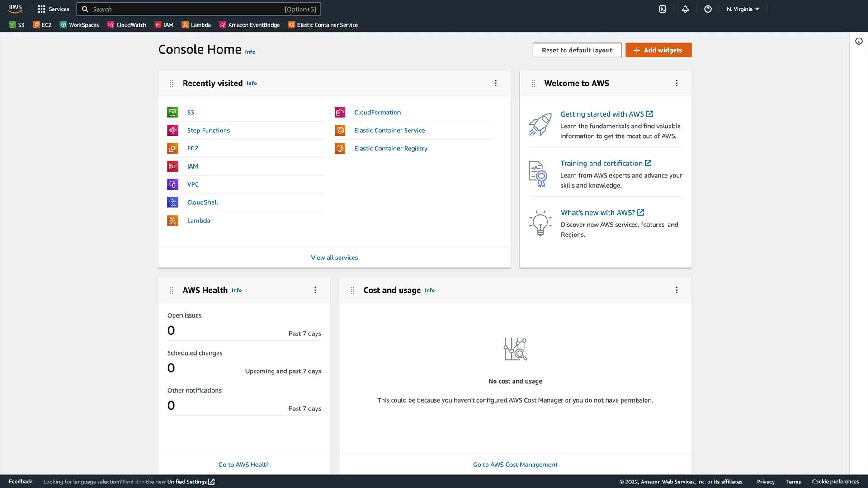Click the Step Functions service icon

pos(173,131)
